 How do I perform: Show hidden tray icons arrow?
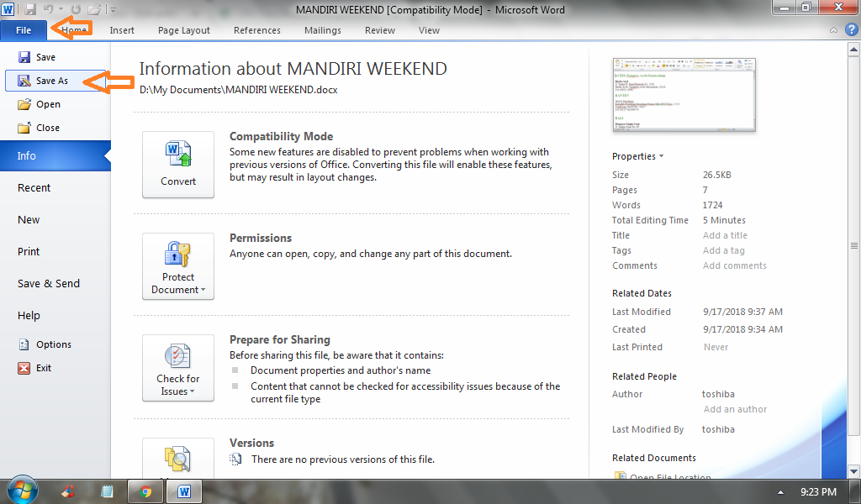tap(780, 492)
